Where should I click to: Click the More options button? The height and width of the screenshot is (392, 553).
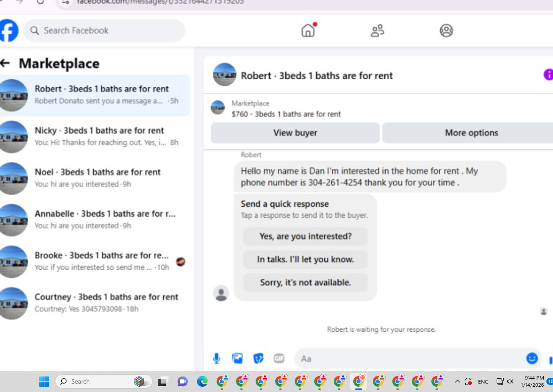coord(468,133)
